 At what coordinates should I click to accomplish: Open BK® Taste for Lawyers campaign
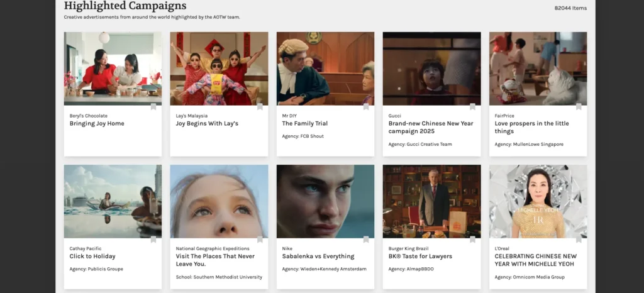coord(420,257)
